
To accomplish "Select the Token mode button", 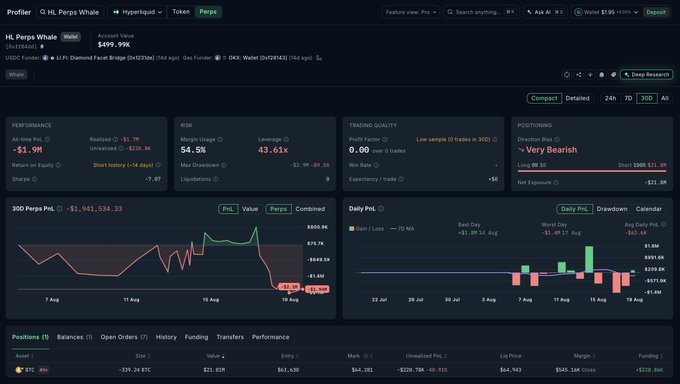I will [x=181, y=12].
